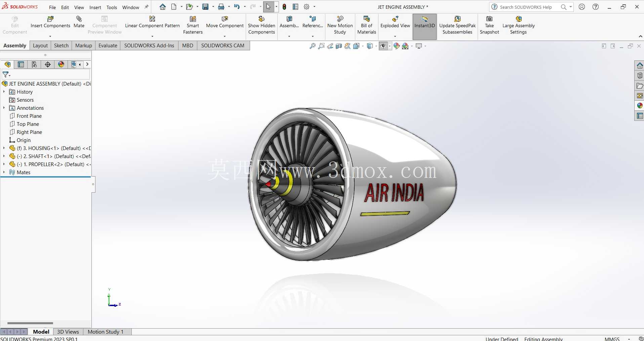The height and width of the screenshot is (341, 644).
Task: Click Move Component button
Action: tap(225, 22)
